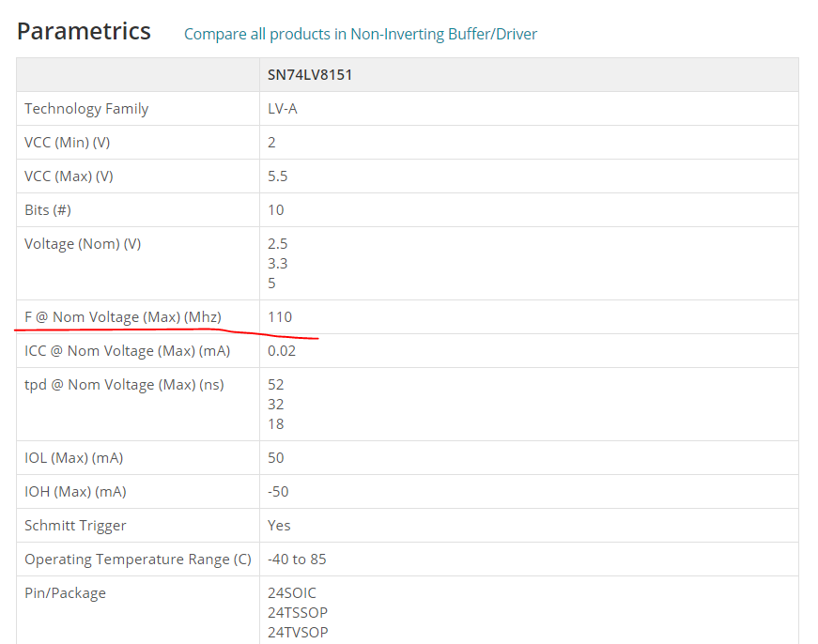
Task: Click the 0.02 ICC value
Action: pos(282,351)
